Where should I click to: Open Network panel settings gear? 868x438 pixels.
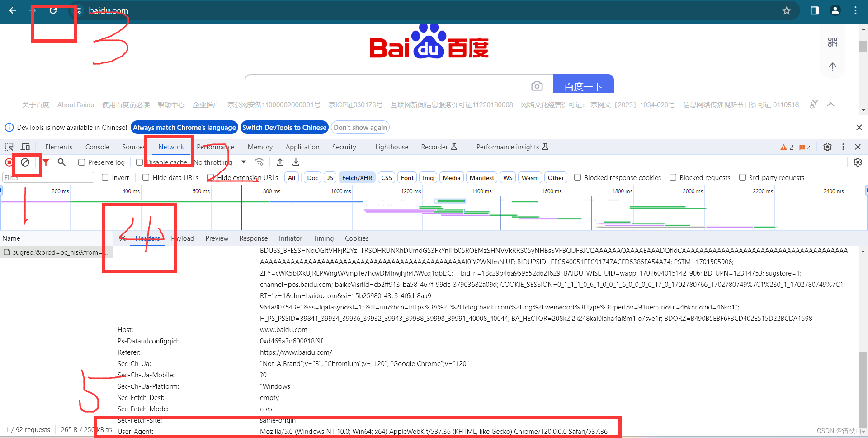pyautogui.click(x=858, y=162)
